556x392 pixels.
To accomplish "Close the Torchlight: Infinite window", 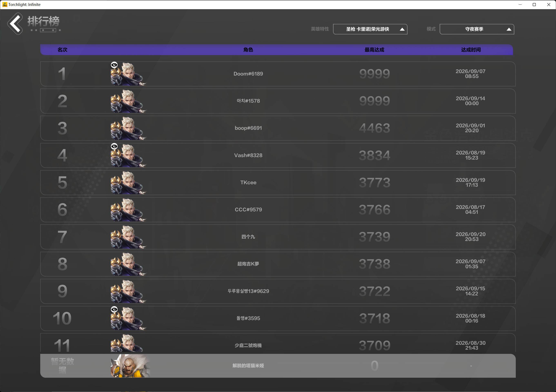I will [549, 5].
